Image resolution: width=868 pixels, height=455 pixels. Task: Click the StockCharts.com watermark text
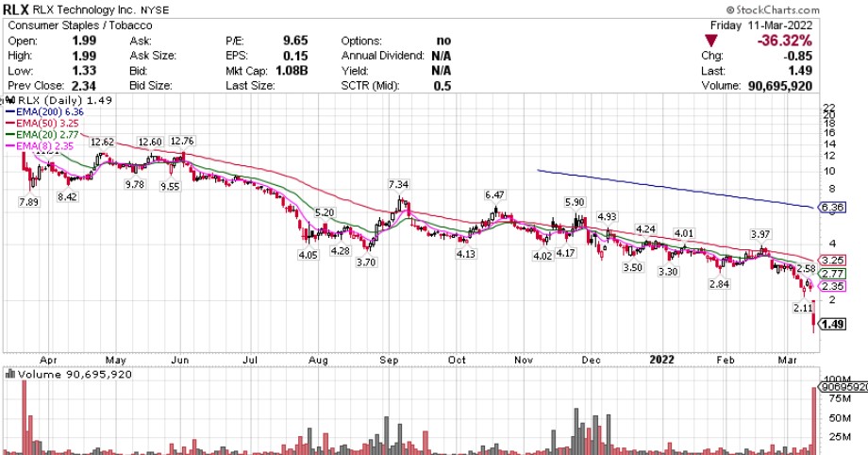point(773,9)
